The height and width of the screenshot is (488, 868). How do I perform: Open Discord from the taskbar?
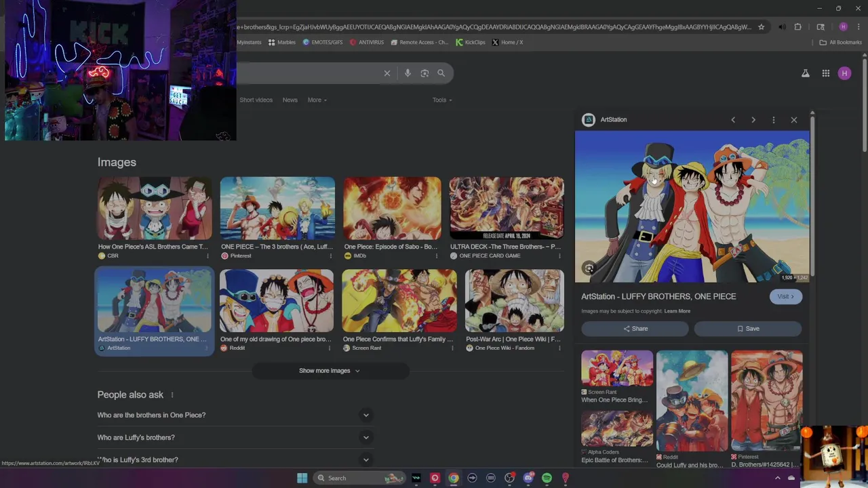click(x=528, y=478)
